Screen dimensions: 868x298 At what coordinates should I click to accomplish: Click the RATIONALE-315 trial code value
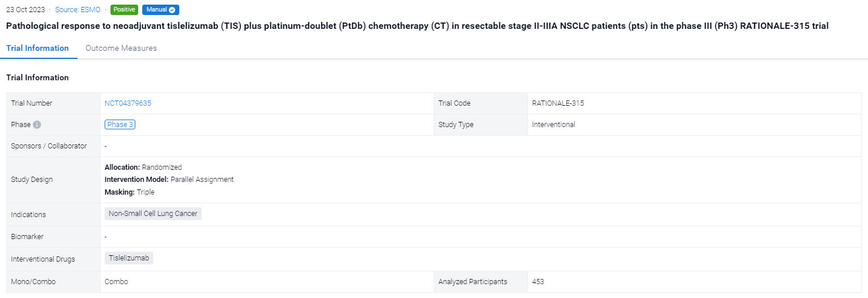point(557,103)
